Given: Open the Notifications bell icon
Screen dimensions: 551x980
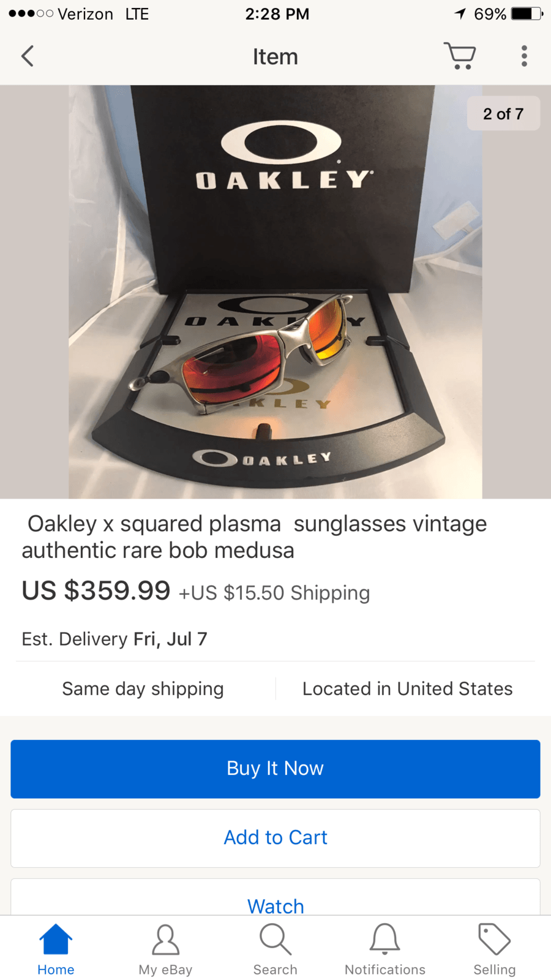Looking at the screenshot, I should tap(385, 940).
